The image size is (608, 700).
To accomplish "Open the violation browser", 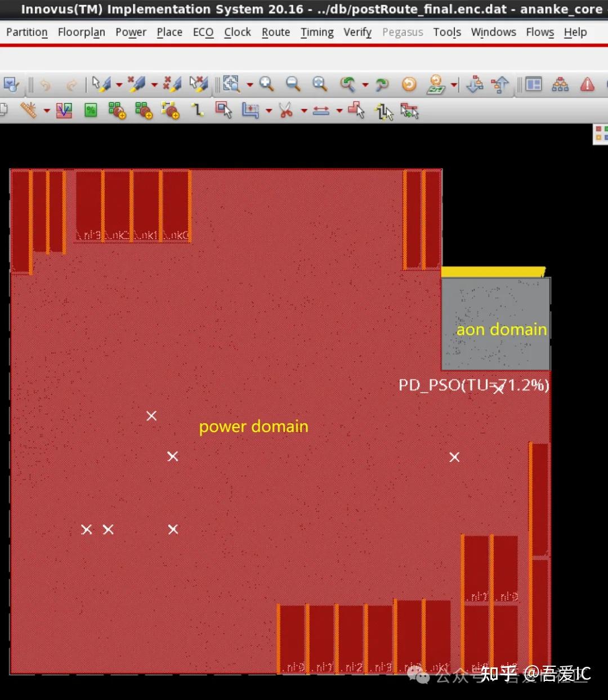I will [x=587, y=84].
